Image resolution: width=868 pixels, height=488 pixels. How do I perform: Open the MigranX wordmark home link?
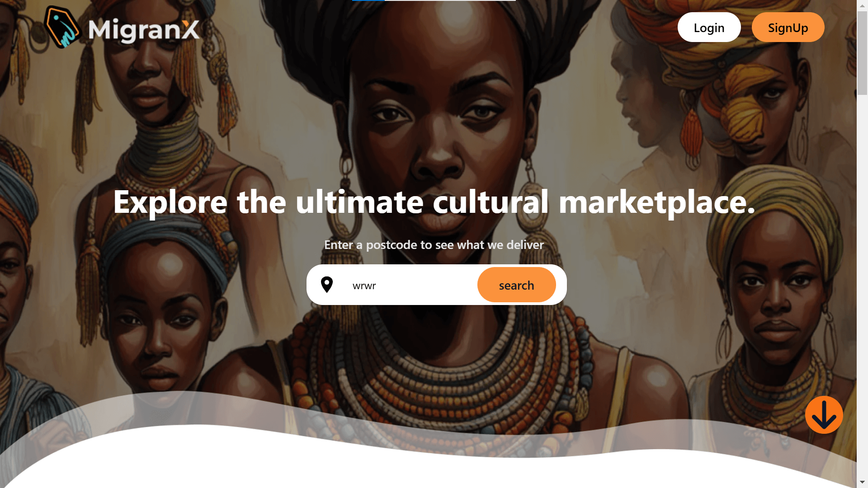[x=144, y=30]
